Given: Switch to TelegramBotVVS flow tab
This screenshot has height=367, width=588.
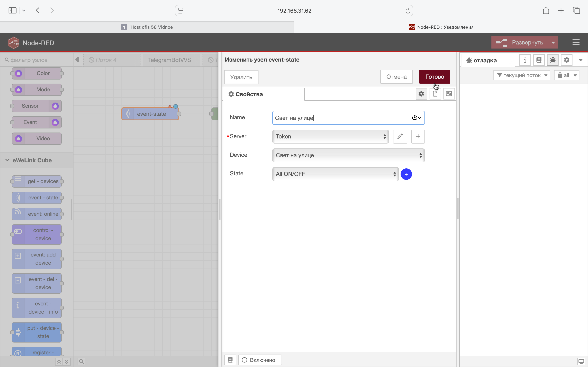Looking at the screenshot, I should (x=169, y=60).
